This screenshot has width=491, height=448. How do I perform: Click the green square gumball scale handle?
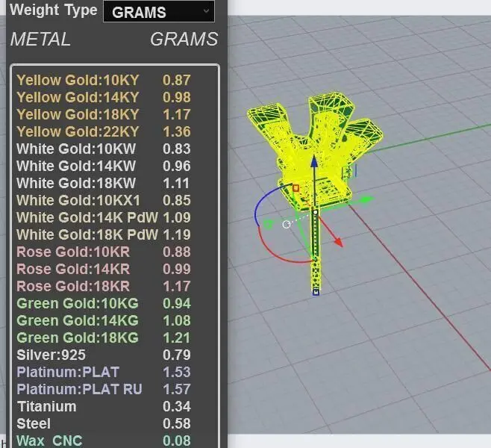coord(269,225)
